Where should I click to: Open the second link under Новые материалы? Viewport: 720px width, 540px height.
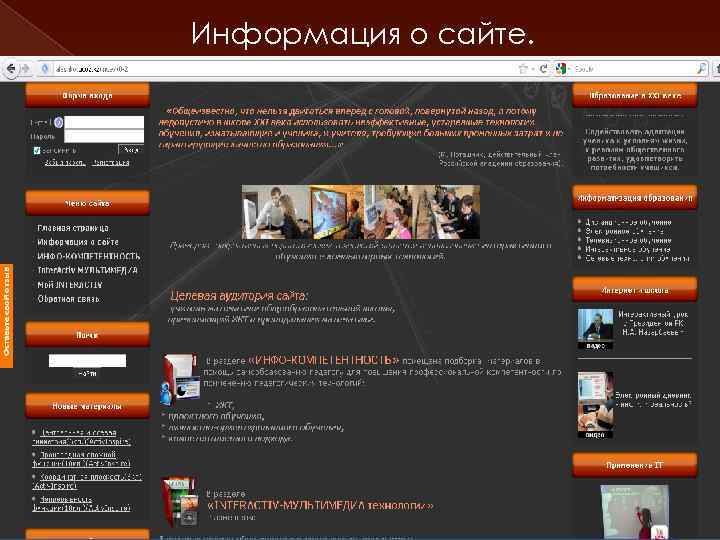[81, 459]
